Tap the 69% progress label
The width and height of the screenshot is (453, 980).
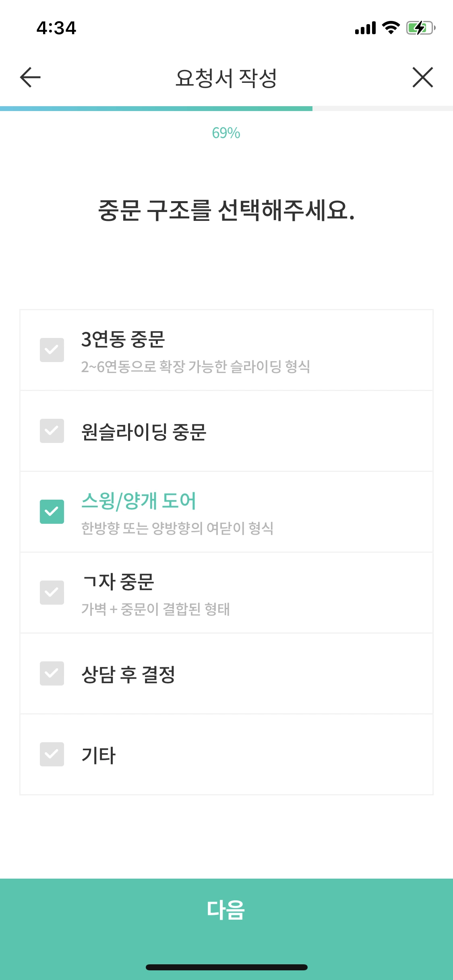(226, 133)
